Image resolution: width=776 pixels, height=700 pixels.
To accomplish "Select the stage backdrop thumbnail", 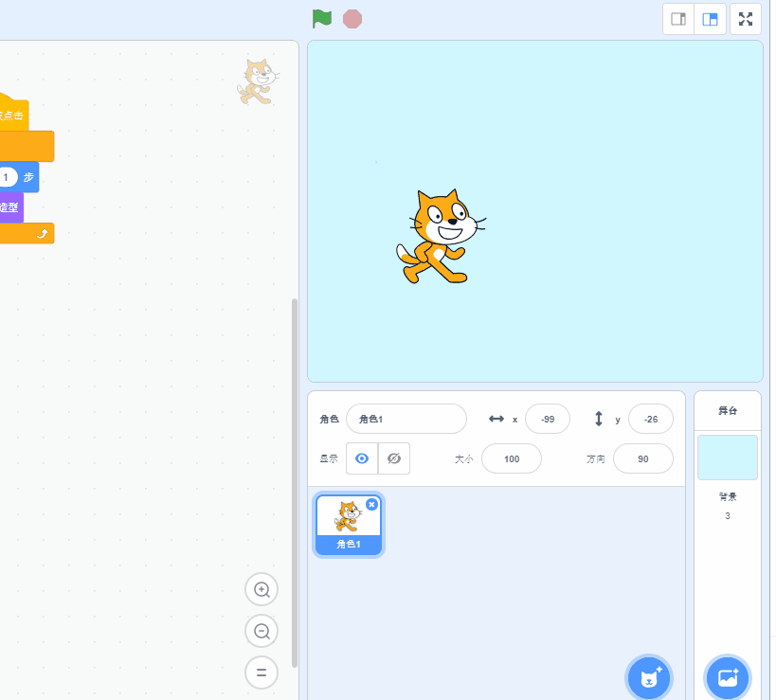I will click(728, 458).
